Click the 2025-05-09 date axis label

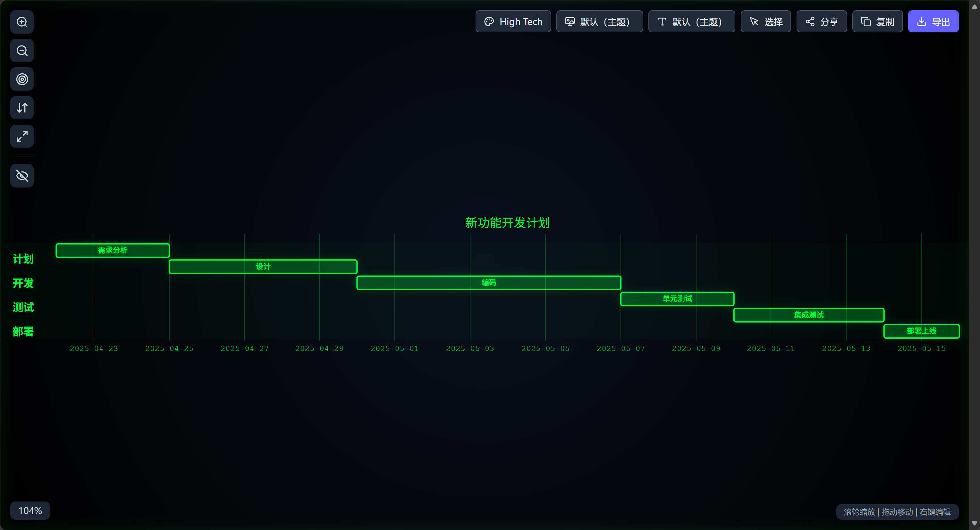[696, 348]
